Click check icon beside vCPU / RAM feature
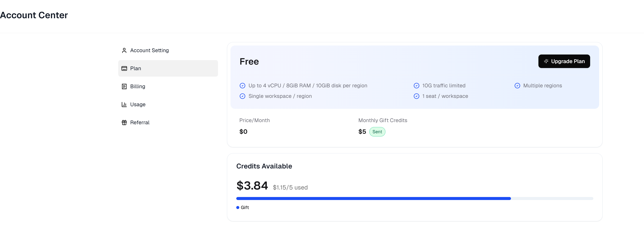Viewport: 644px width, 244px height. click(x=242, y=86)
